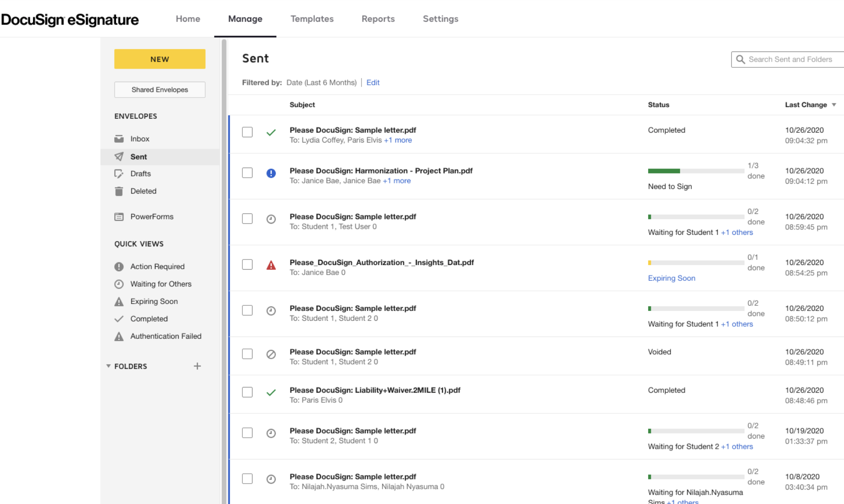
Task: Click the magnifier search icon
Action: pos(740,59)
